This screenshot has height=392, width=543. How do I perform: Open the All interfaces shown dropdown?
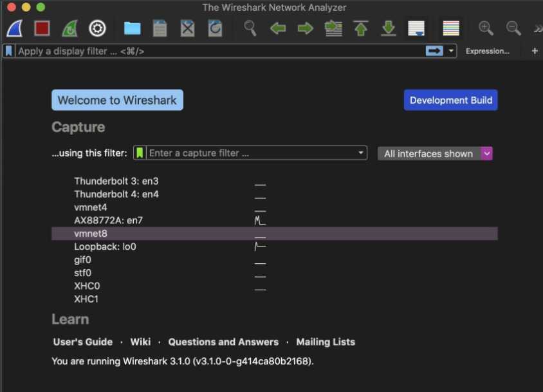[435, 154]
